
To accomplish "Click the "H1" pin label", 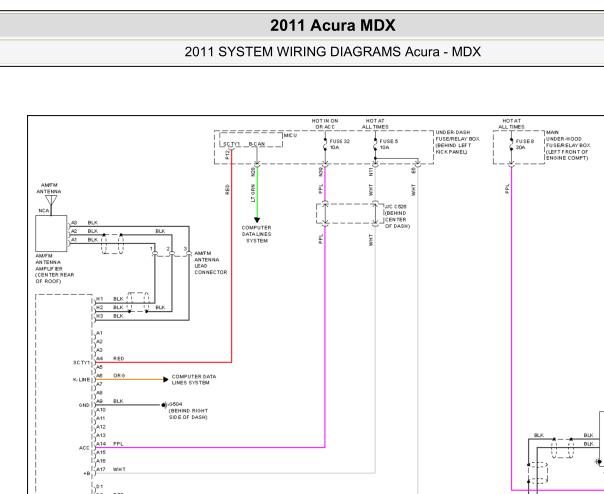I will [x=100, y=299].
